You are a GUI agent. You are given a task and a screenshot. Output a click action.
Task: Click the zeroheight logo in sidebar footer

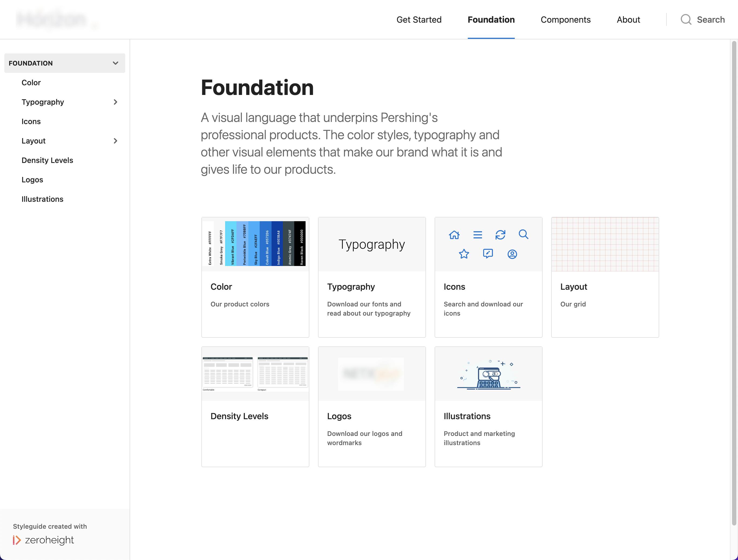click(x=43, y=540)
